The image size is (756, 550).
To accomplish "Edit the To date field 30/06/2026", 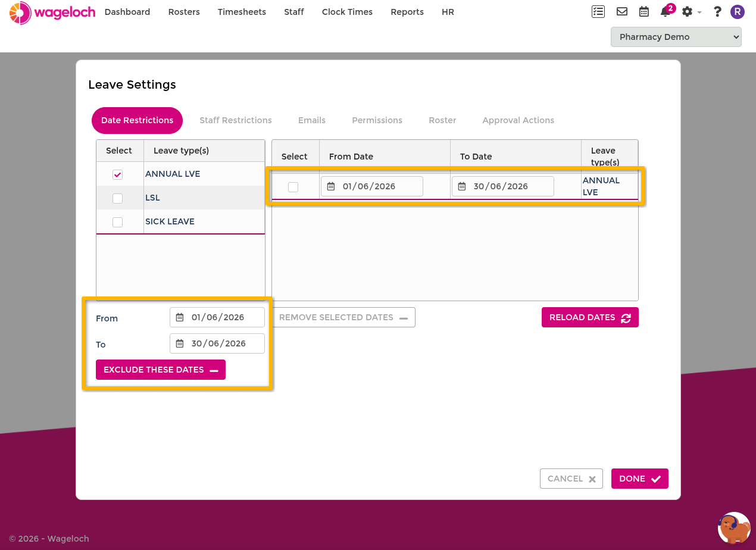I will [217, 343].
